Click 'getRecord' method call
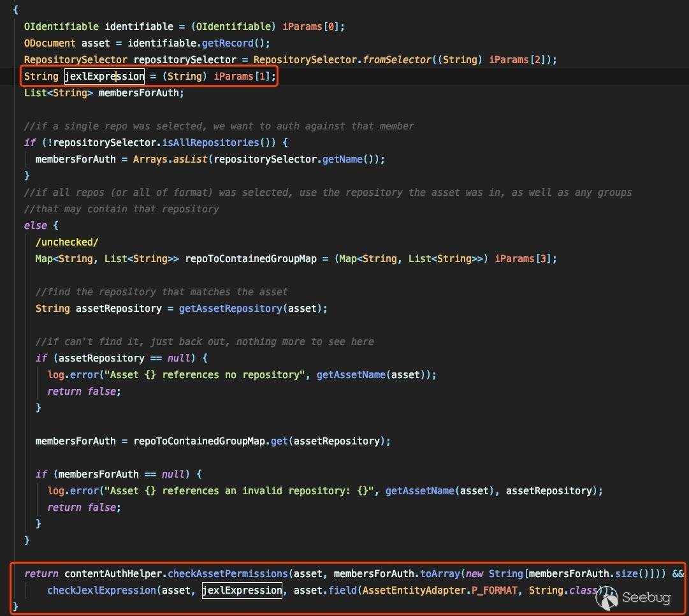689x616 pixels. click(228, 43)
